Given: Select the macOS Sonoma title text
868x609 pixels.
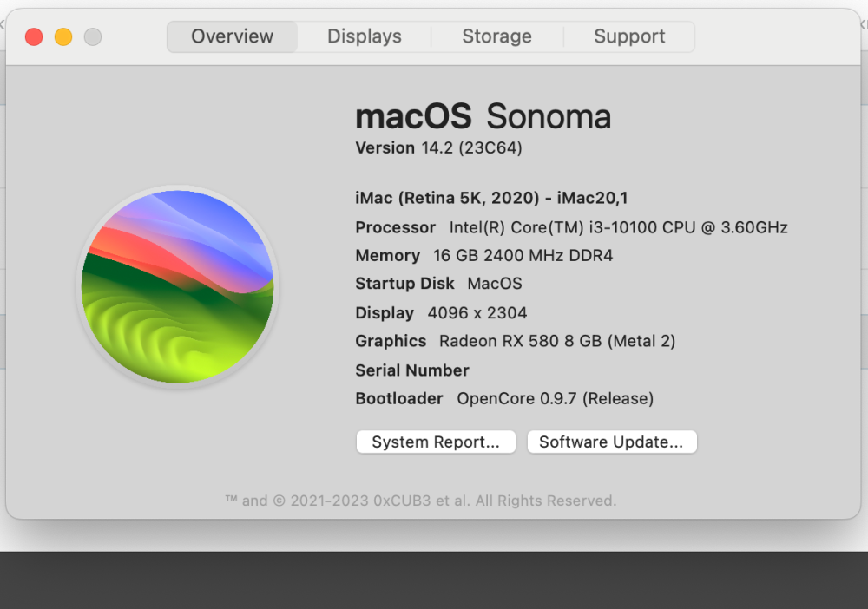Looking at the screenshot, I should pyautogui.click(x=483, y=117).
